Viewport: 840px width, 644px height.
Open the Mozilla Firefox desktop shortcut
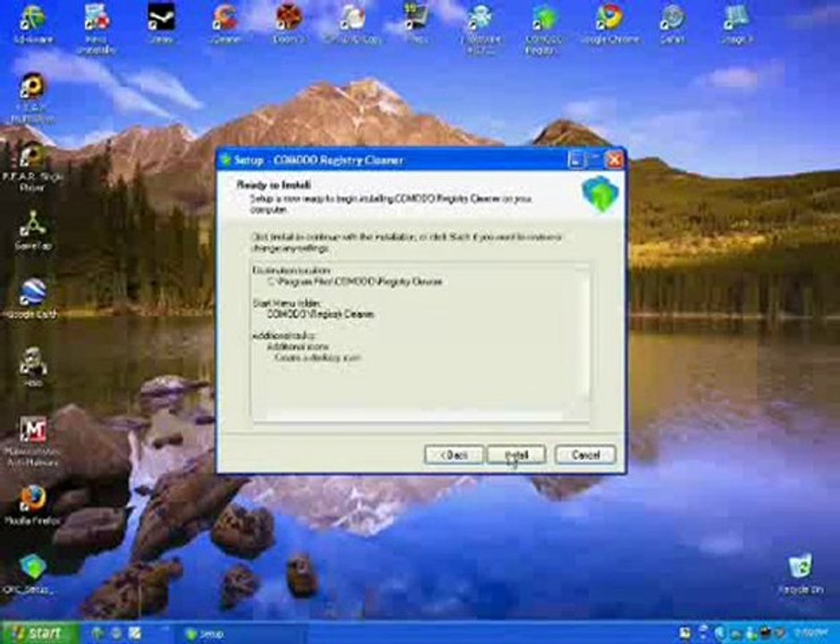coord(33,504)
